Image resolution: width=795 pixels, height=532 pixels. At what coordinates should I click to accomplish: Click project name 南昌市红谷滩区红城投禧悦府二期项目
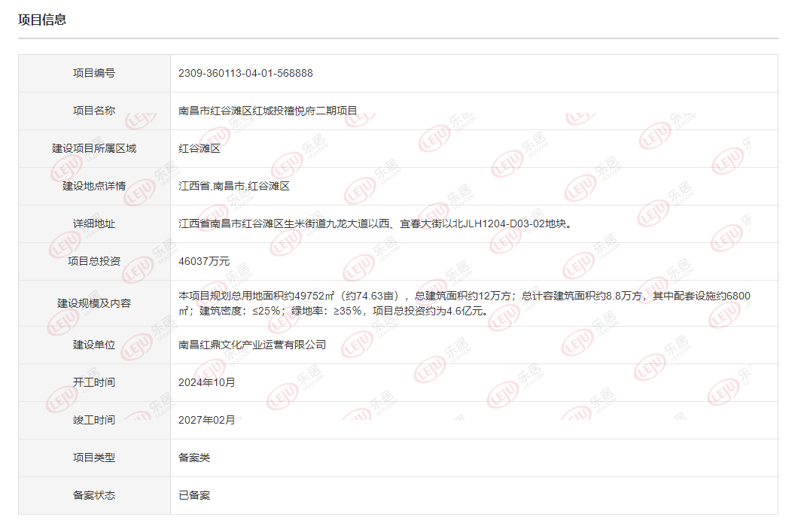(x=268, y=111)
